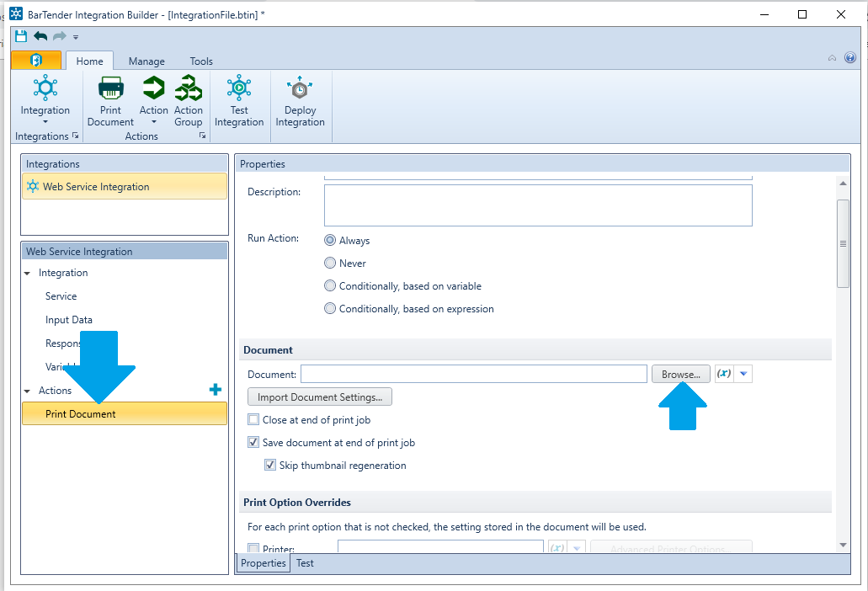Open the Actions group dialog launcher
Viewport: 868px width, 591px height.
pos(203,136)
